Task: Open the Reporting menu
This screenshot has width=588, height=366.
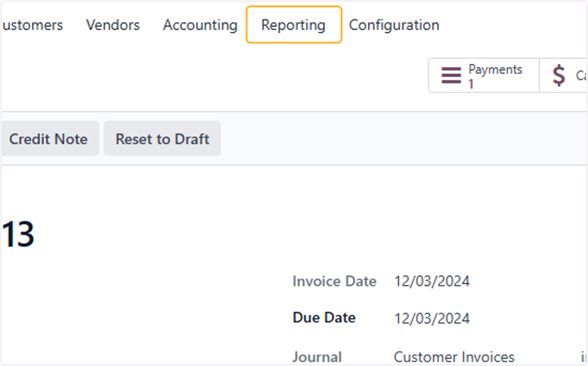Action: point(294,25)
